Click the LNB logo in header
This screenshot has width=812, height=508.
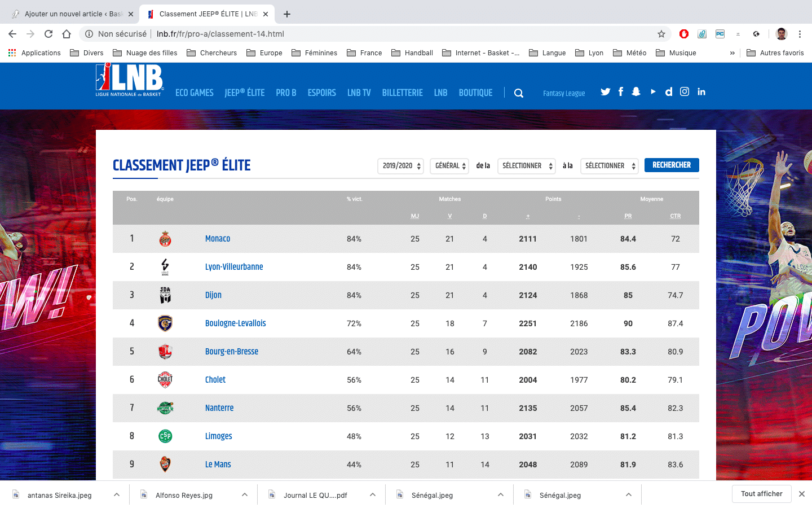pos(130,80)
